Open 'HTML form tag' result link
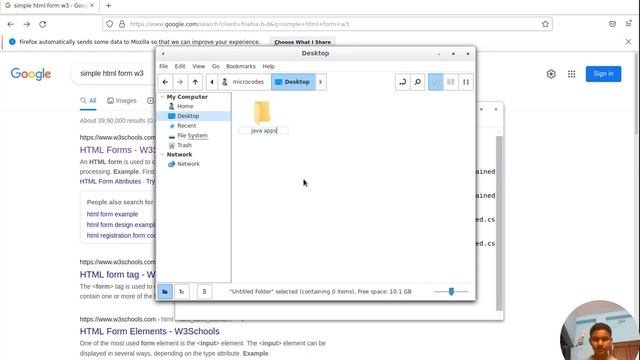This screenshot has height=360, width=640. click(118, 275)
